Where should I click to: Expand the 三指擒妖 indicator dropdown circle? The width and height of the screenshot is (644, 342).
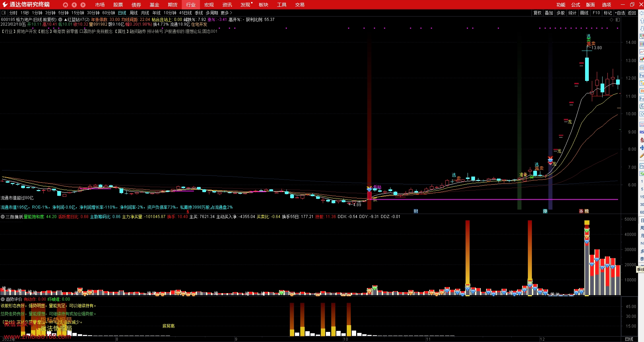click(x=3, y=217)
